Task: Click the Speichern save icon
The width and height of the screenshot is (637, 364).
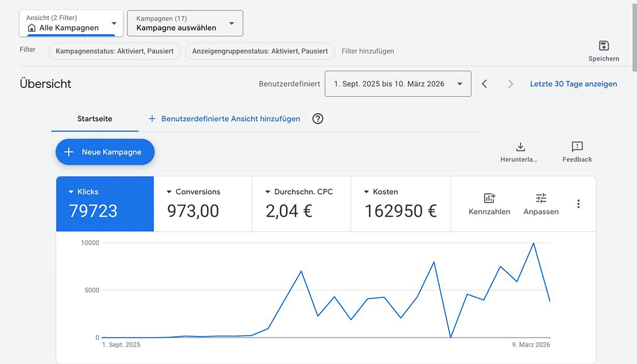Action: 604,46
